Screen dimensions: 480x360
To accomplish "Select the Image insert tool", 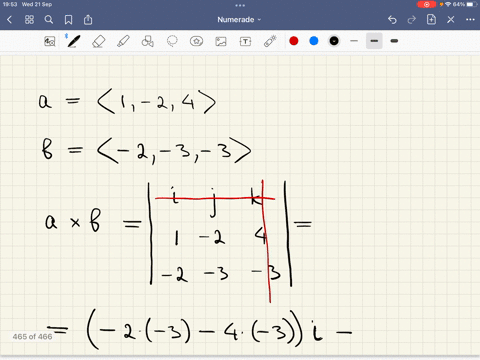I will [x=221, y=41].
